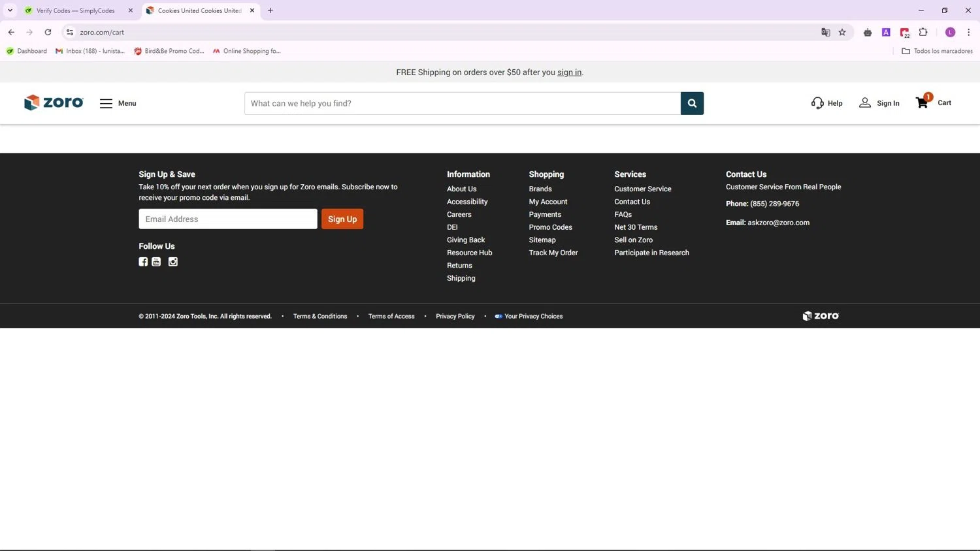Click the Email Address input field

227,219
